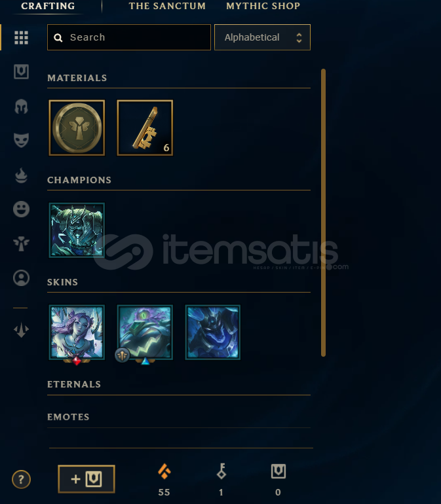Select the Hextech key material with 6
Screen dimensions: 441x504
(145, 128)
